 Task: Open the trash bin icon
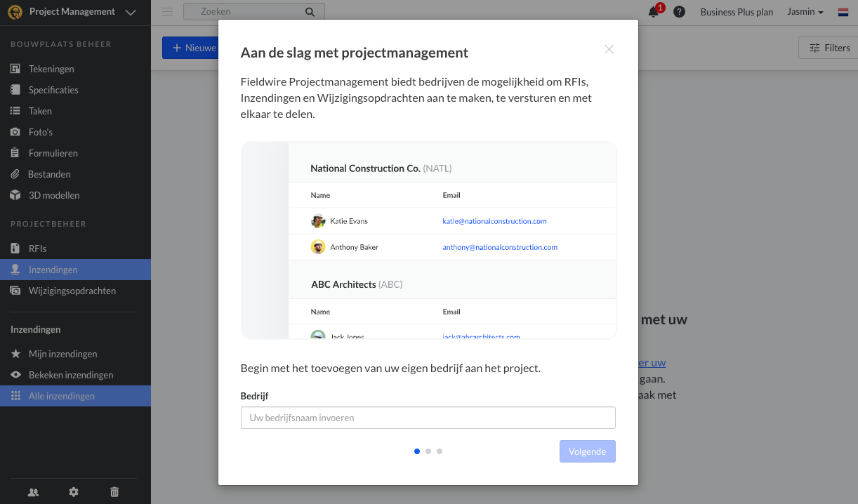point(114,492)
